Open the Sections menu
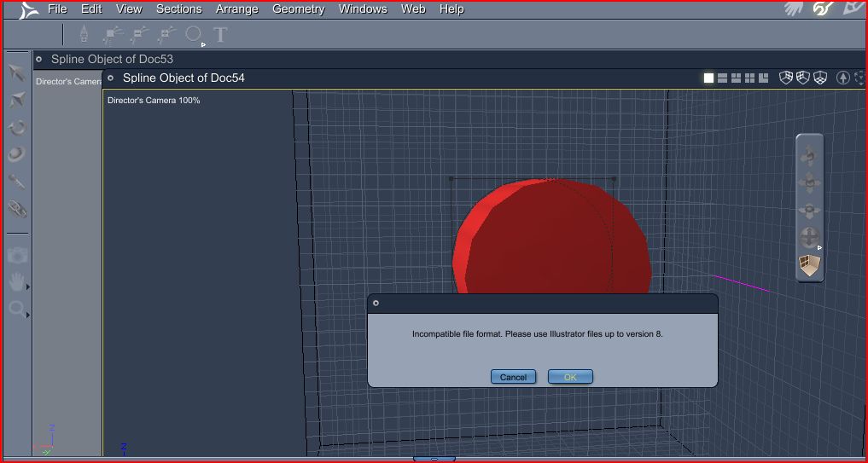 click(x=178, y=9)
